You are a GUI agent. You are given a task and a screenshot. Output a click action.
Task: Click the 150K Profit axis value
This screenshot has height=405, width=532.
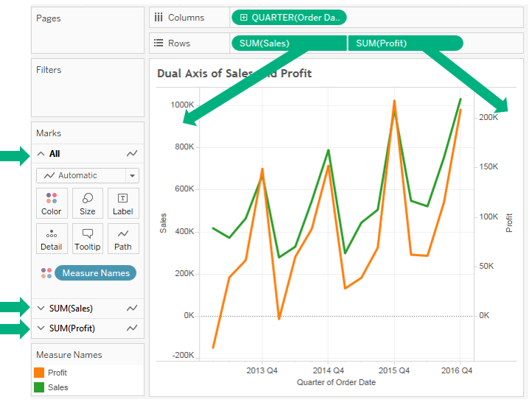click(x=489, y=166)
